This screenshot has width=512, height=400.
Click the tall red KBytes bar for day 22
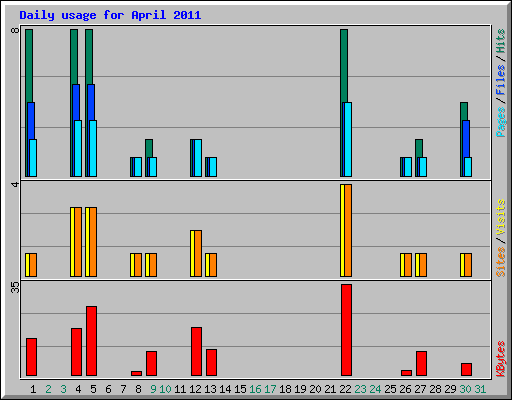point(346,330)
